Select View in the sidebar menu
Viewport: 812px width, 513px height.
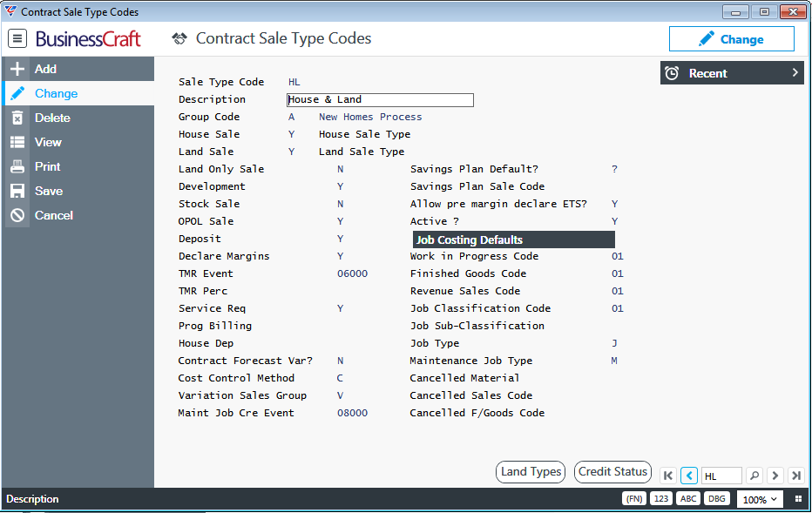[78, 142]
